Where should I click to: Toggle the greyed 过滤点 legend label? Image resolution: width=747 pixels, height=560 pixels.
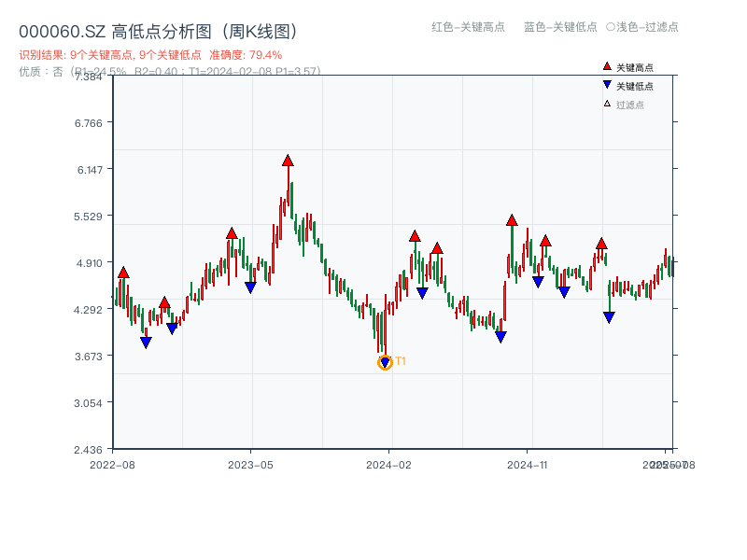pos(629,105)
